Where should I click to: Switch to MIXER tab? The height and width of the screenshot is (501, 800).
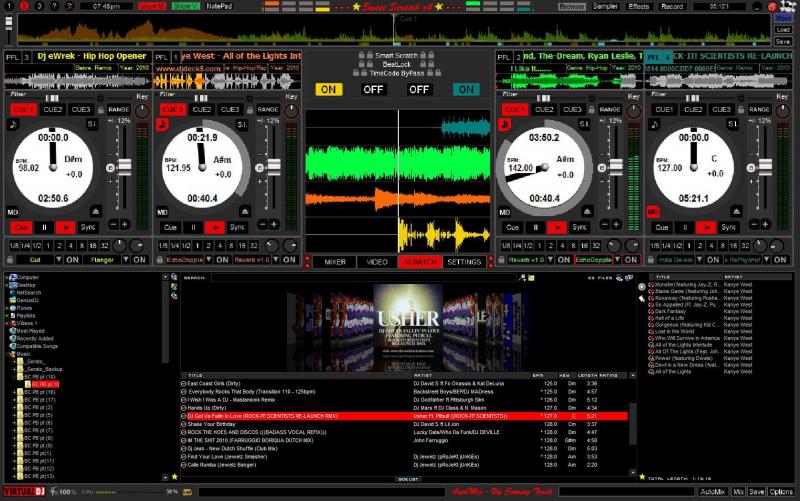coord(335,262)
